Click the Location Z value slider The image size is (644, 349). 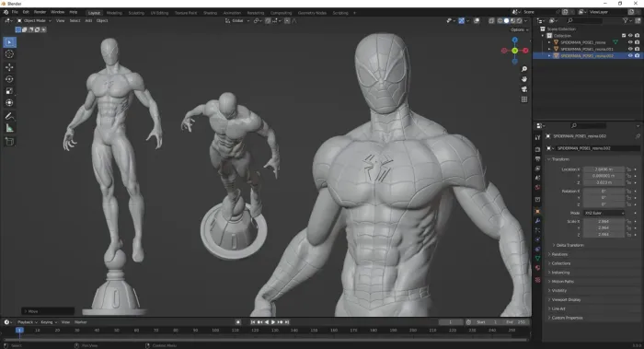(x=604, y=182)
